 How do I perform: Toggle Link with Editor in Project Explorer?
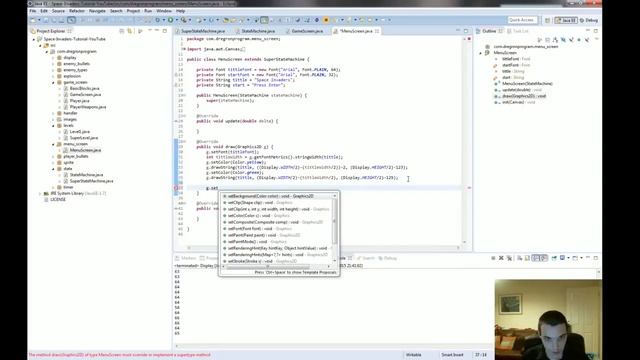130,31
